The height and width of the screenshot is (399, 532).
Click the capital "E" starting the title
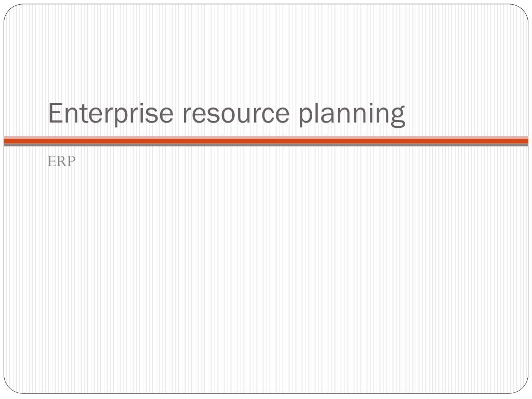tap(56, 113)
